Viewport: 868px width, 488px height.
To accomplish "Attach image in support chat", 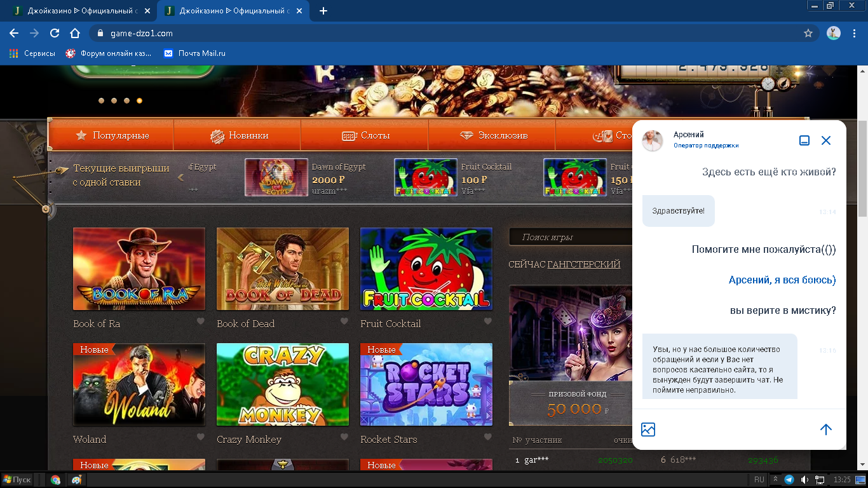I will [648, 430].
